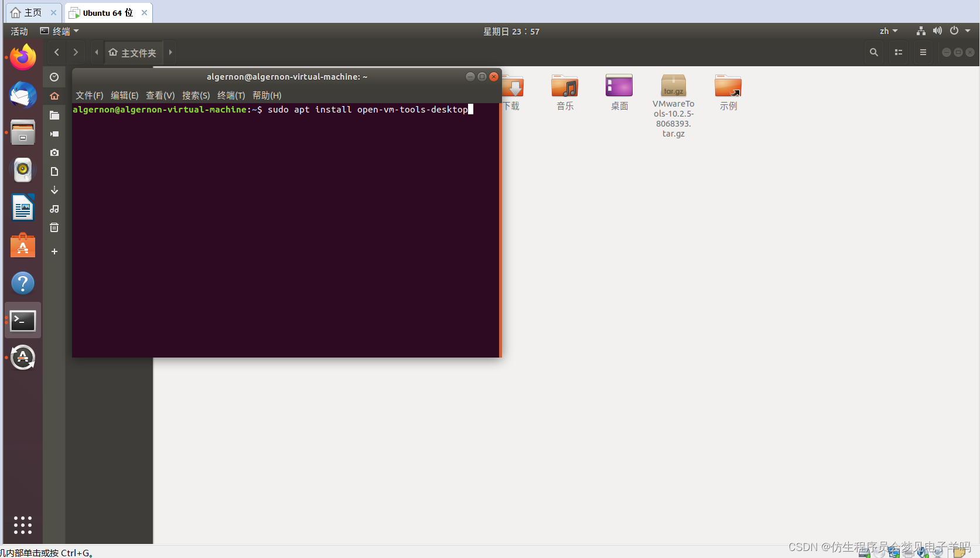The image size is (980, 558).
Task: Click 主文件夹 path button
Action: [133, 52]
